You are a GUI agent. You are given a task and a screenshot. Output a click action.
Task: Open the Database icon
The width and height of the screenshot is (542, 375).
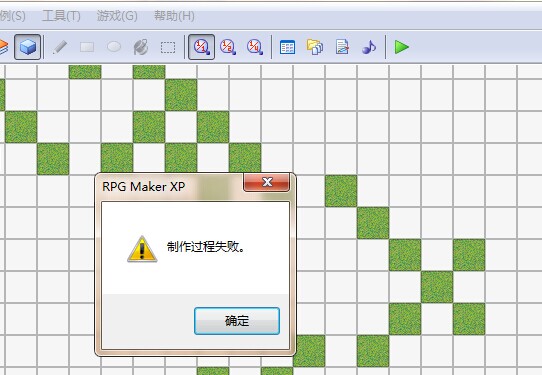tap(287, 47)
